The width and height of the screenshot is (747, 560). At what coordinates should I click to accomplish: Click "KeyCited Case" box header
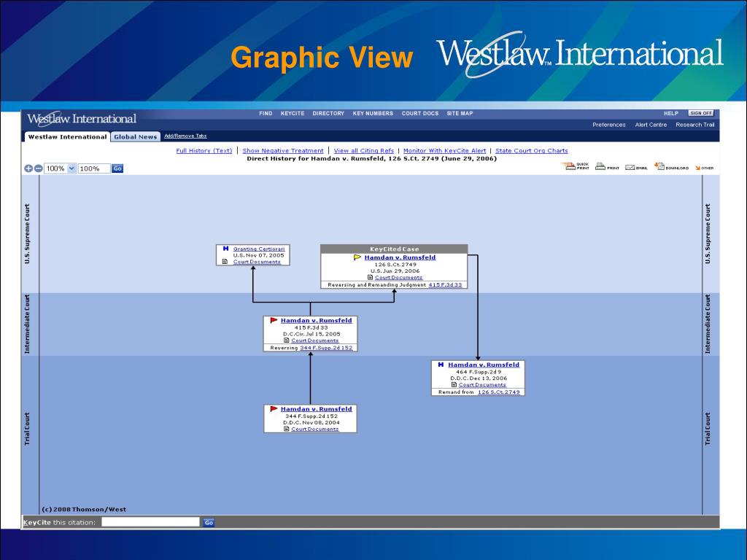[394, 249]
